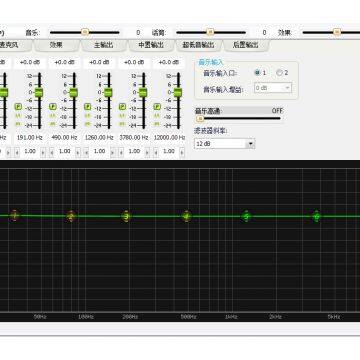This screenshot has height=360, width=360.
Task: Click the 1.00 Q value under 1260.00 Hz
Action: point(99,151)
